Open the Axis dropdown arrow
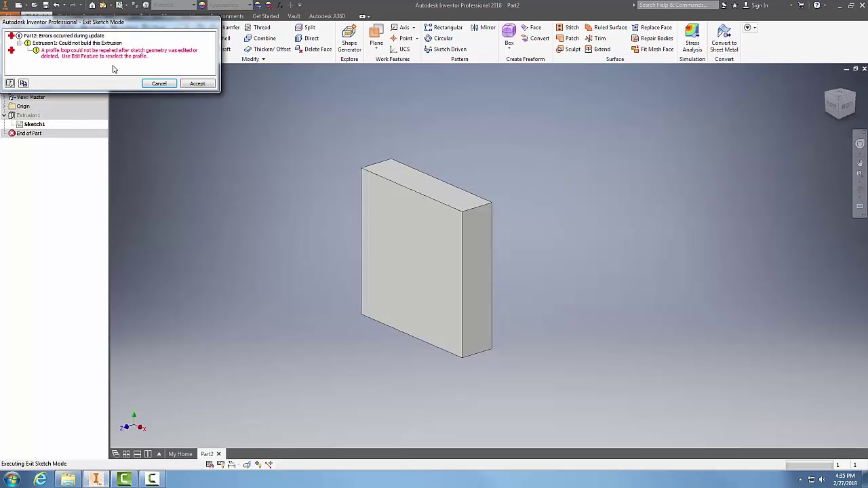The width and height of the screenshot is (868, 488). 414,28
